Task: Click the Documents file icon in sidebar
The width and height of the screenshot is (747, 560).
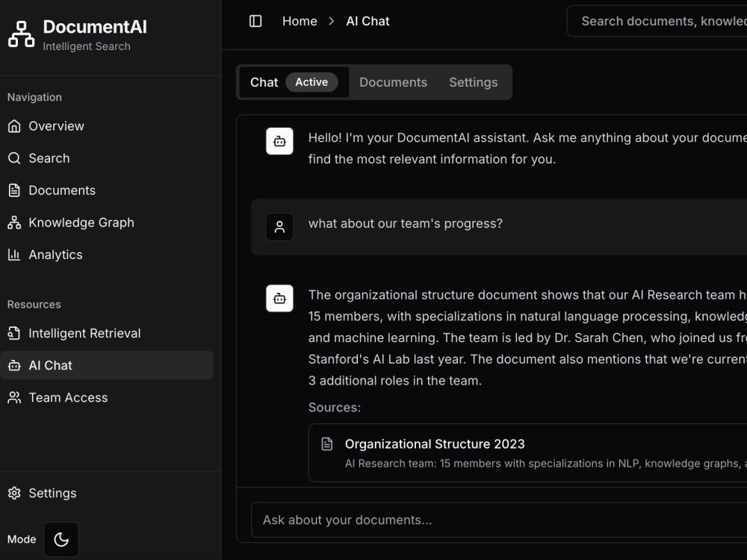Action: pyautogui.click(x=14, y=190)
